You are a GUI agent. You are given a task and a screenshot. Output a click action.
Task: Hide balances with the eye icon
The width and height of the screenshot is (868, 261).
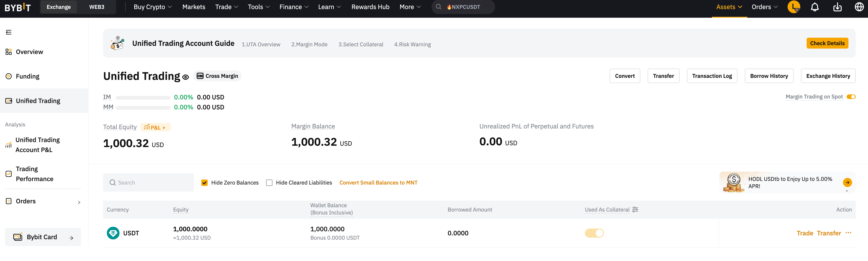tap(186, 77)
